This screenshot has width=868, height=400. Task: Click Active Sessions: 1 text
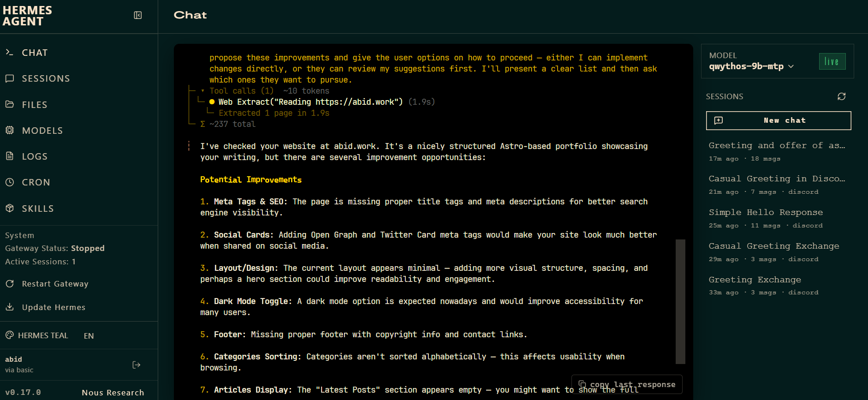pyautogui.click(x=40, y=262)
